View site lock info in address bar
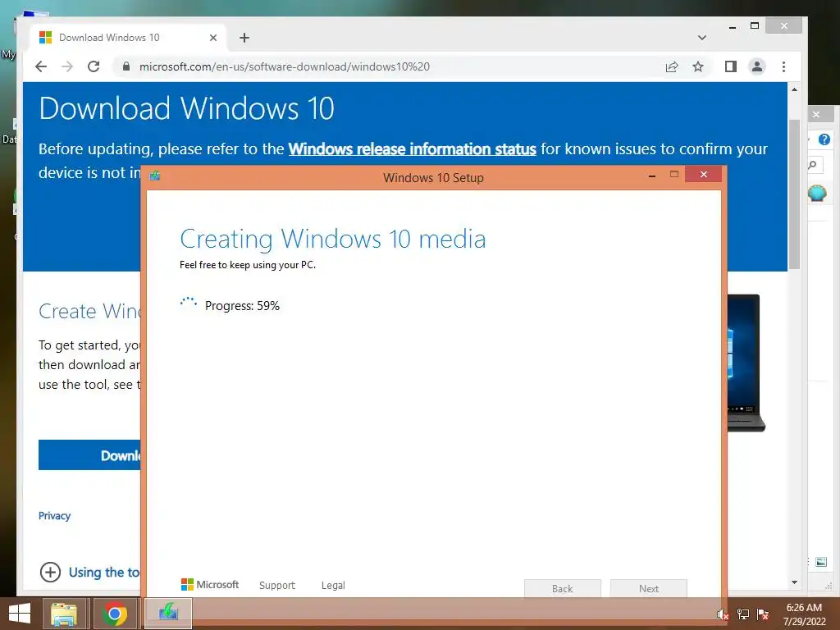840x630 pixels. click(x=126, y=66)
